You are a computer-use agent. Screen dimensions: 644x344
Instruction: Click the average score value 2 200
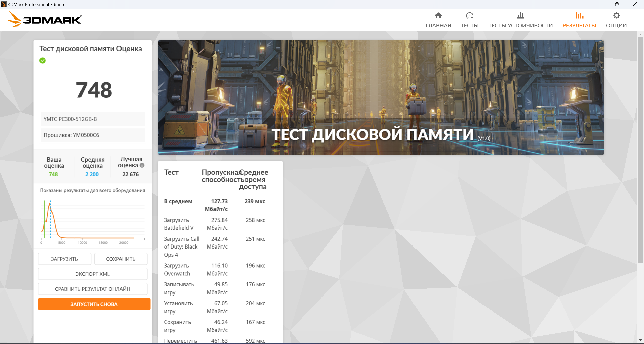point(92,174)
